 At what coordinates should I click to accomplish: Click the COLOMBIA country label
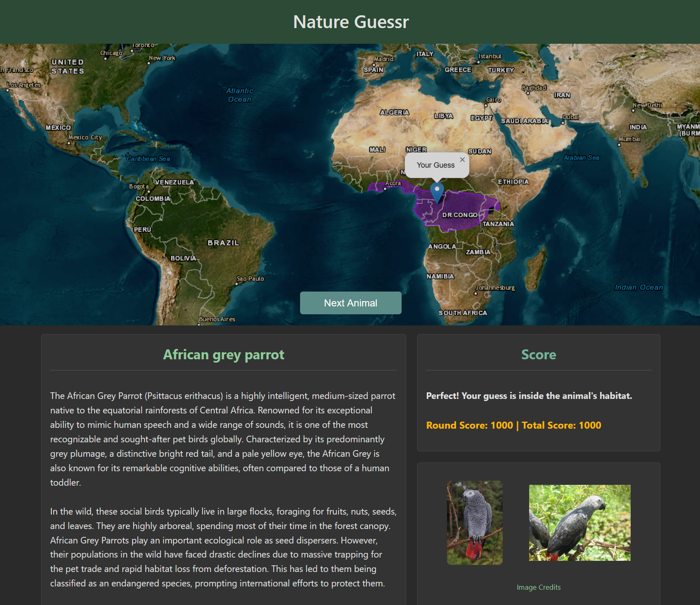point(153,199)
